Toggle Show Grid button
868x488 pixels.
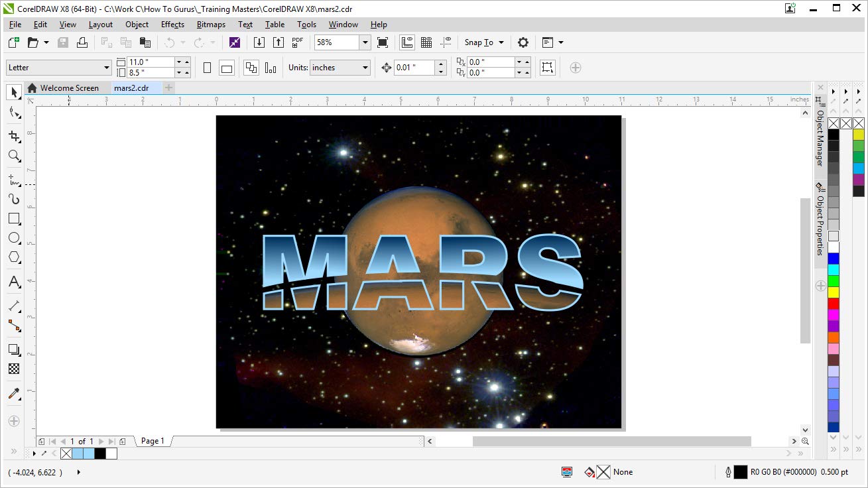click(426, 42)
